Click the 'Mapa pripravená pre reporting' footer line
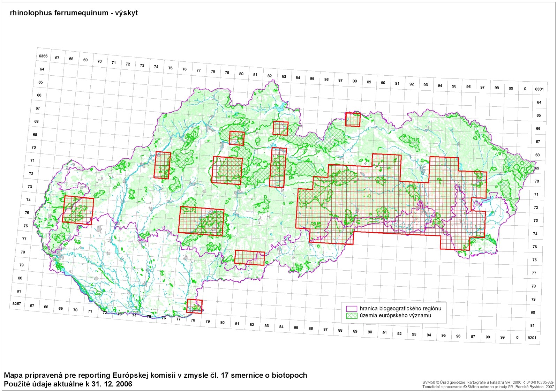This screenshot has width=557, height=392. click(156, 375)
